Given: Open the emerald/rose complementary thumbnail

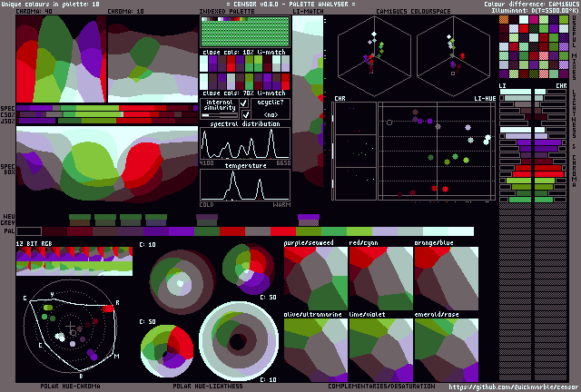Looking at the screenshot, I should (x=447, y=350).
